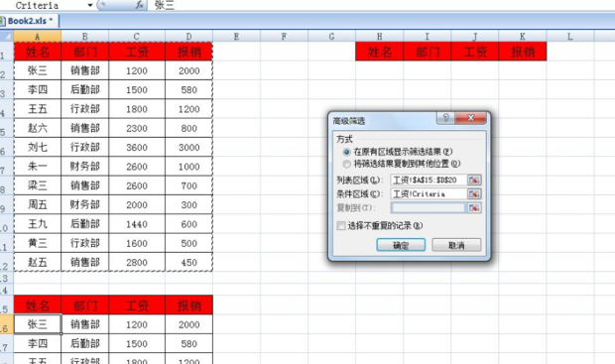Select column D header
The image size is (615, 364).
[x=189, y=37]
